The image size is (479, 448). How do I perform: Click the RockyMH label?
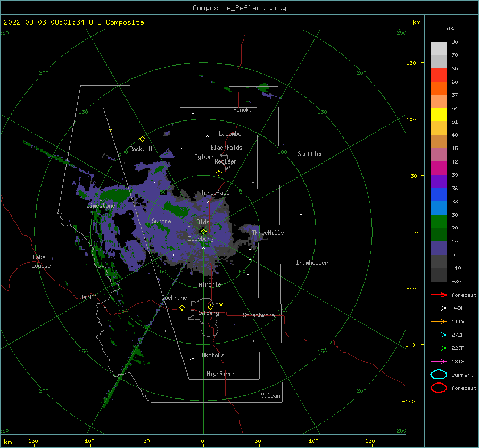click(141, 149)
